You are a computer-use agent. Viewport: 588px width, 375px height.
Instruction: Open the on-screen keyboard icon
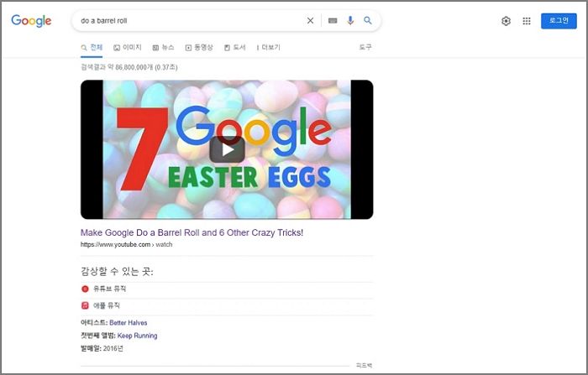[x=333, y=21]
